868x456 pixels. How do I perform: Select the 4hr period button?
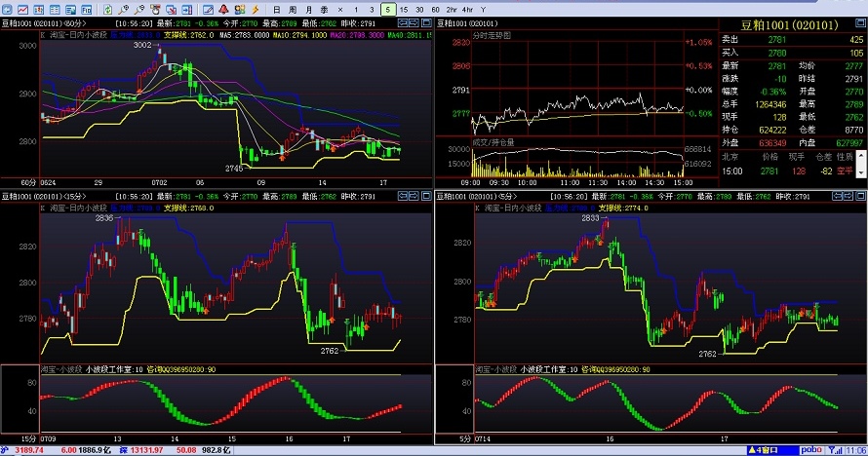coord(468,10)
